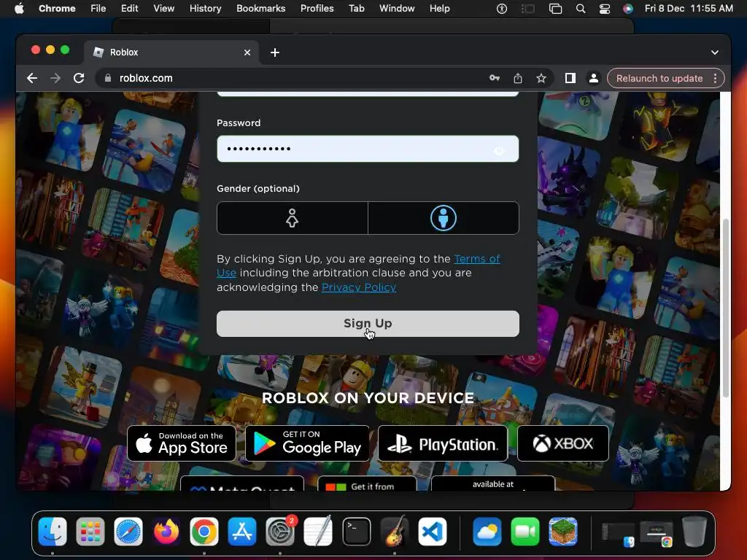Open the Window menu

pyautogui.click(x=397, y=8)
